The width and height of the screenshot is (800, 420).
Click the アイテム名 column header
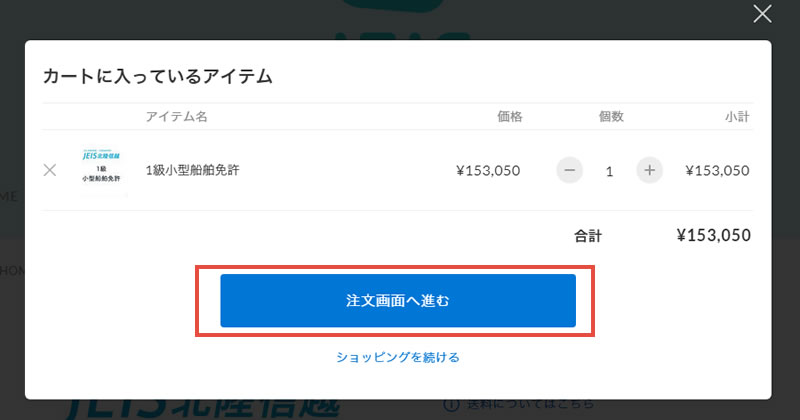coord(177,117)
